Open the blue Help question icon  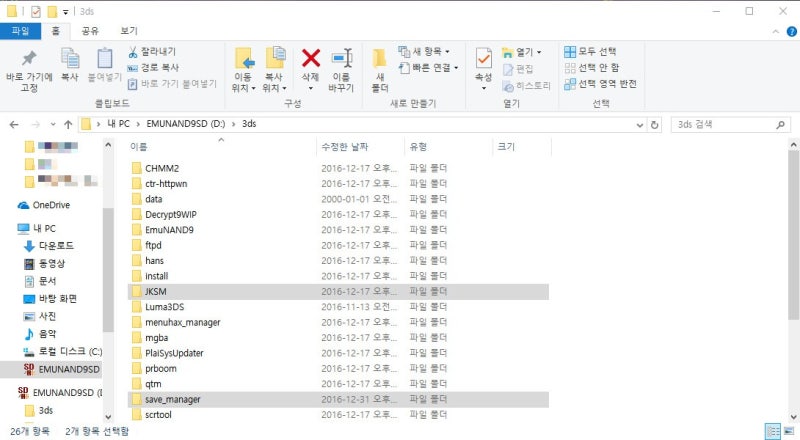791,32
